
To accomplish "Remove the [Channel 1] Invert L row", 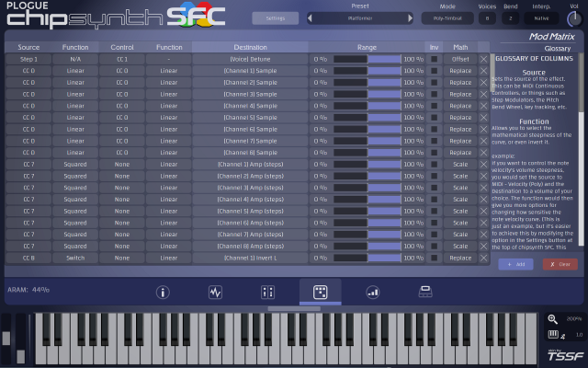I will click(484, 258).
